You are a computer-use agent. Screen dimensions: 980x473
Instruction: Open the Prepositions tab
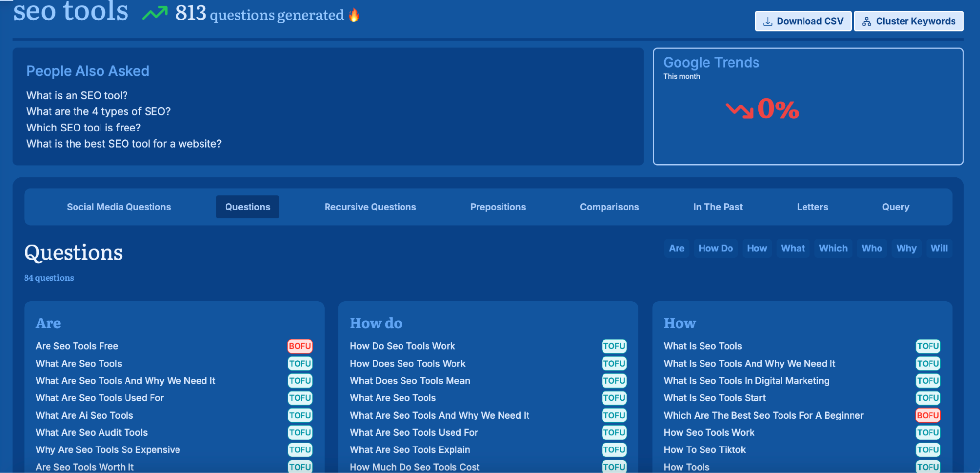[x=498, y=207]
